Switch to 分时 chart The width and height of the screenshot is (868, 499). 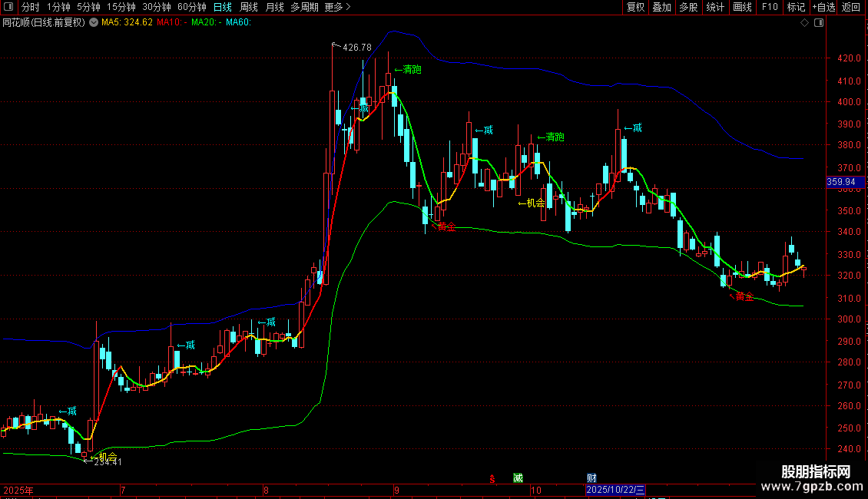(31, 7)
